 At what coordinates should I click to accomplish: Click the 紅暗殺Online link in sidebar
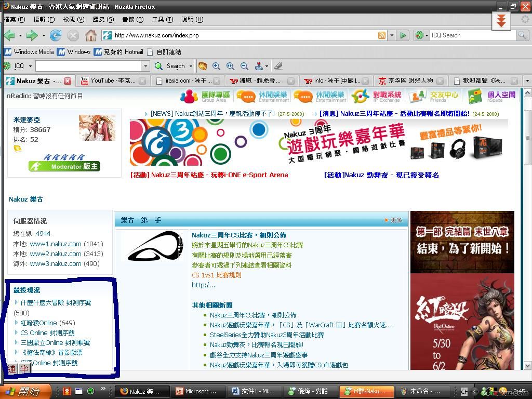pyautogui.click(x=38, y=323)
